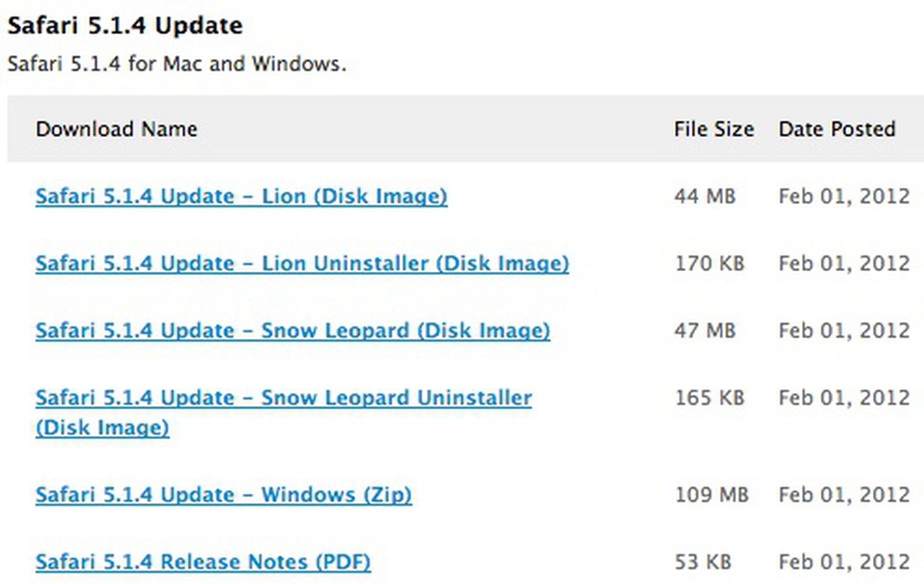
Task: Click Feb 01, 2012 next to Lion update
Action: click(x=843, y=196)
